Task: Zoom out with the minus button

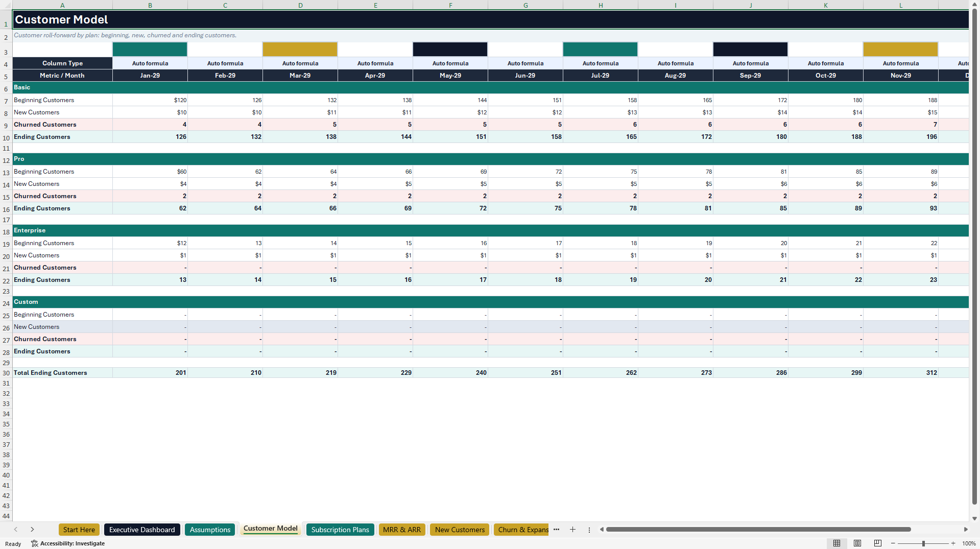Action: pos(893,543)
